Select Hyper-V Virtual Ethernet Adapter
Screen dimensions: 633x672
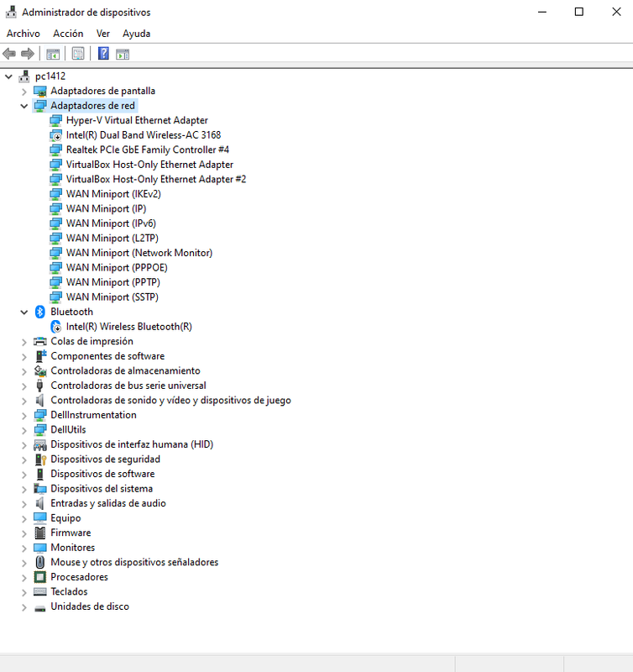click(137, 120)
